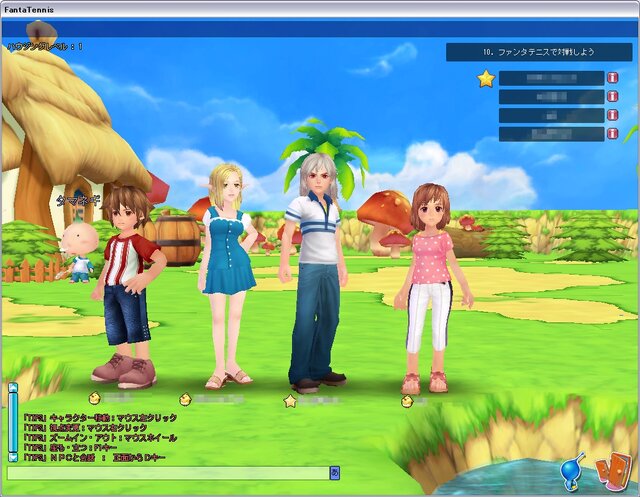Click the chat log scroll up arrow
The height and width of the screenshot is (497, 640).
[x=13, y=386]
